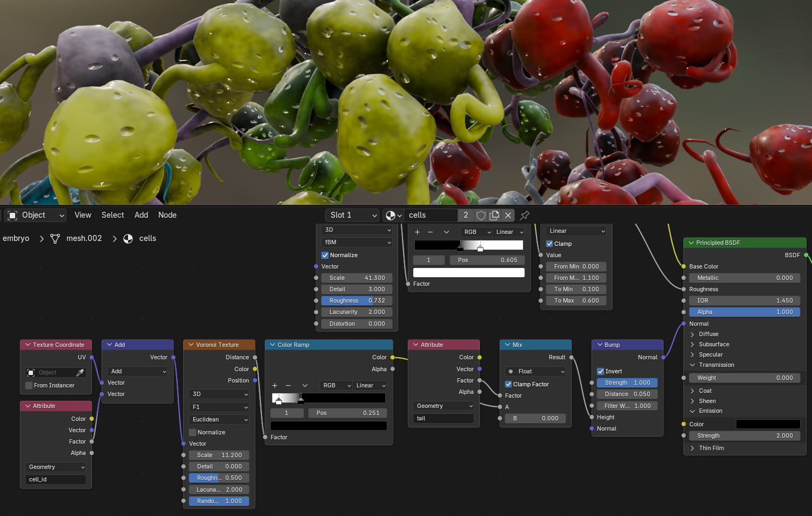The image size is (812, 516).
Task: Unlink cells material with the X icon
Action: pyautogui.click(x=508, y=215)
